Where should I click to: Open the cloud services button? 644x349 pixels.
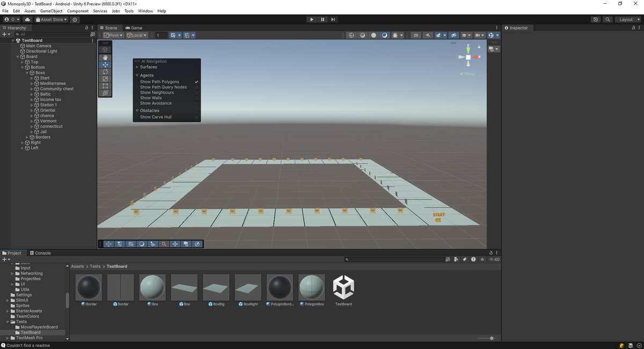pos(27,19)
